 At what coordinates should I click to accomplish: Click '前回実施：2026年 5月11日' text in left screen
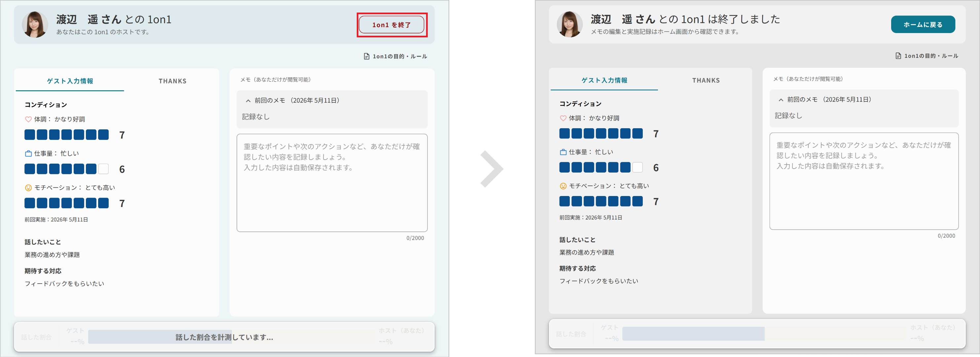pyautogui.click(x=56, y=219)
